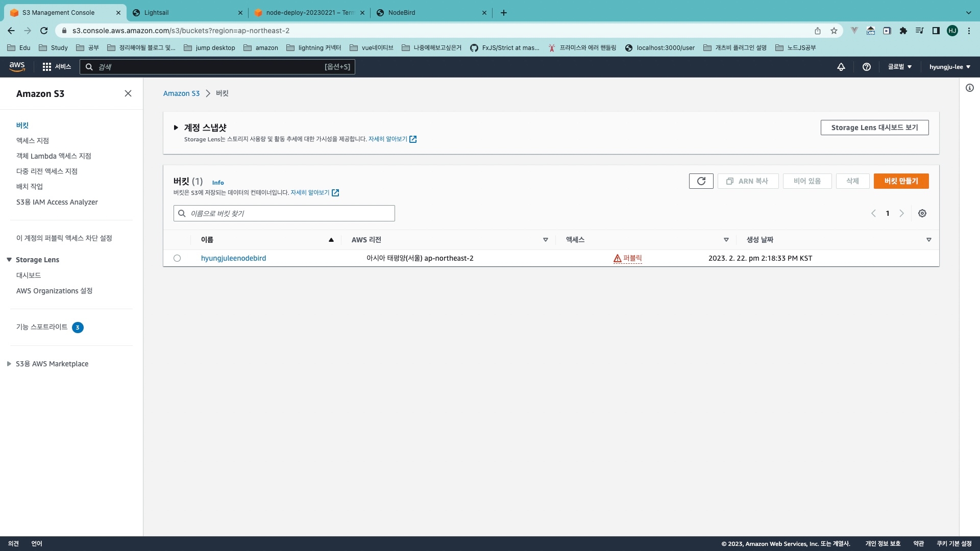Bookmark this page with the star icon

point(834,31)
